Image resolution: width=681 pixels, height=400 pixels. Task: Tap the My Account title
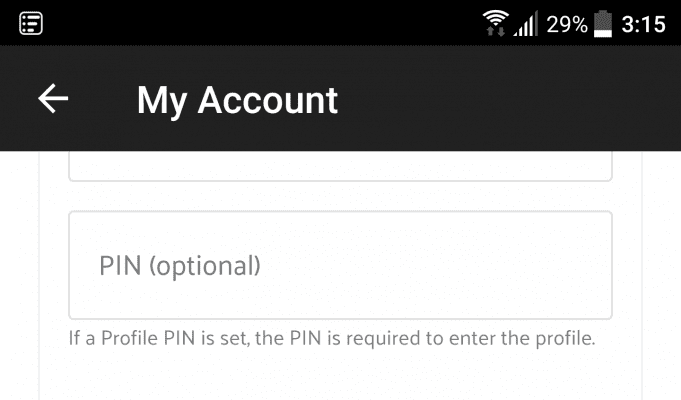tap(237, 101)
